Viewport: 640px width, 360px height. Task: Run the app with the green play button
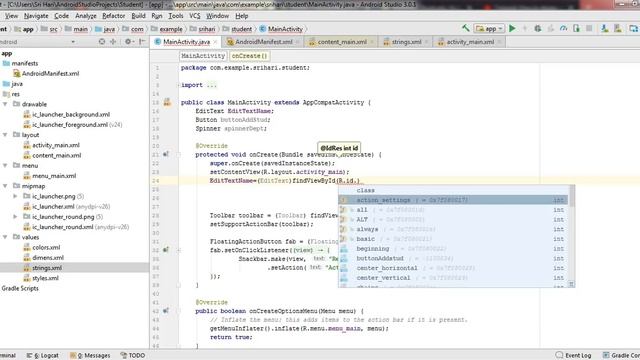click(x=513, y=28)
